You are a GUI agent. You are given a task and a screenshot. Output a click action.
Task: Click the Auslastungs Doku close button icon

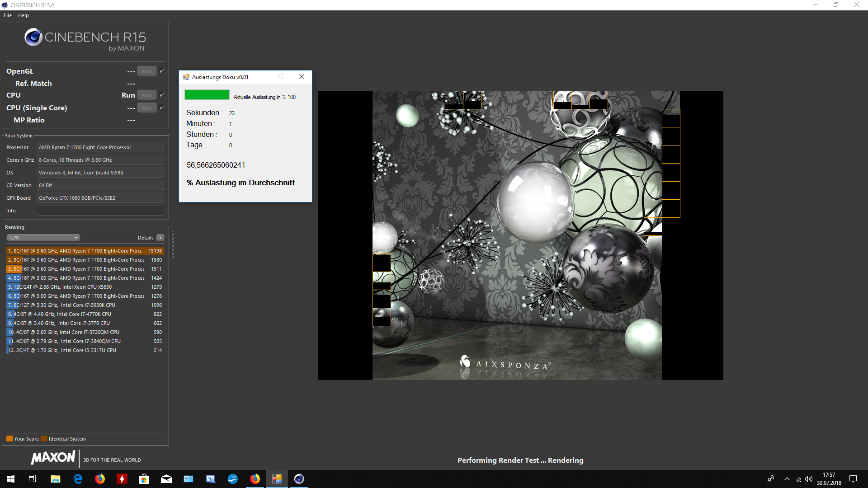302,77
